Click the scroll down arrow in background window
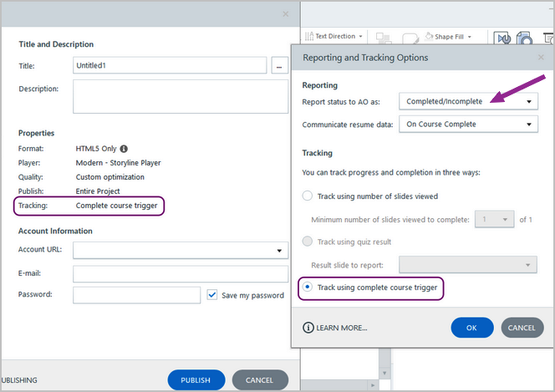This screenshot has width=555, height=392. click(384, 373)
